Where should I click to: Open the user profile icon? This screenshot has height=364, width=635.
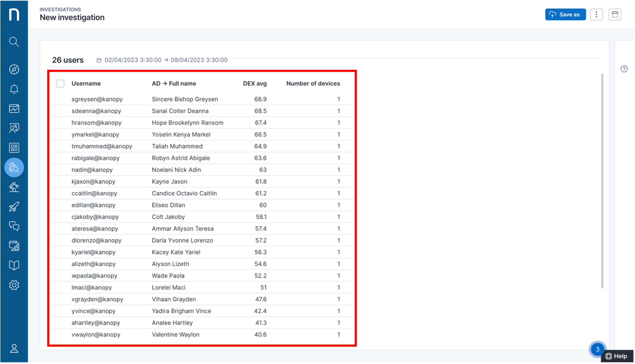click(x=14, y=348)
